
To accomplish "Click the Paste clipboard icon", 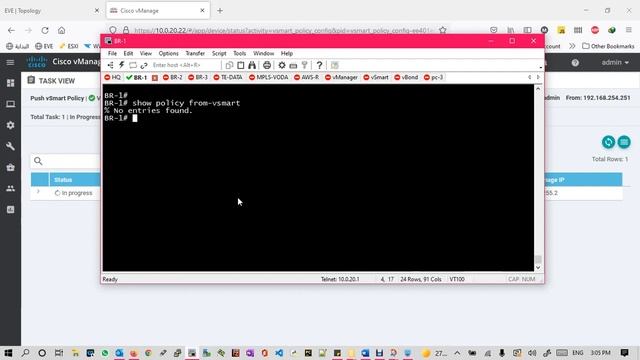I will tap(241, 65).
